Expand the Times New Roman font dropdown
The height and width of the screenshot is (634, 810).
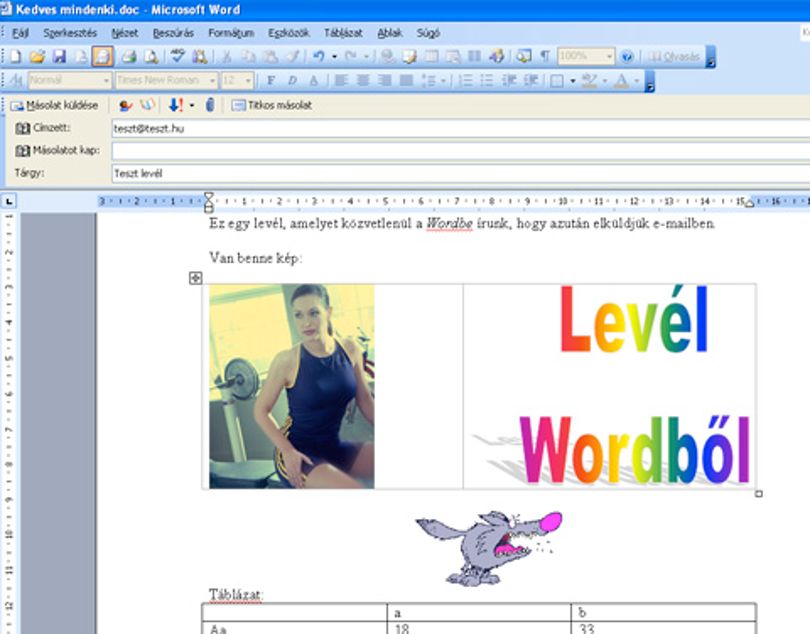click(212, 81)
